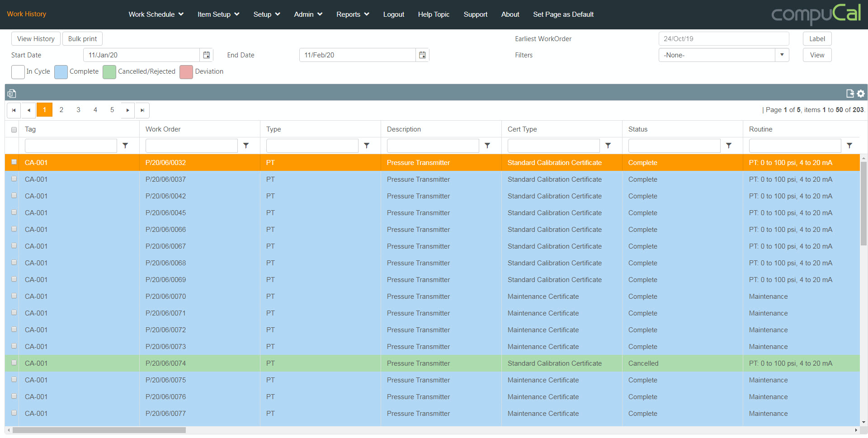Check the row for work order P/20/06/0066
The image size is (868, 438).
point(14,229)
